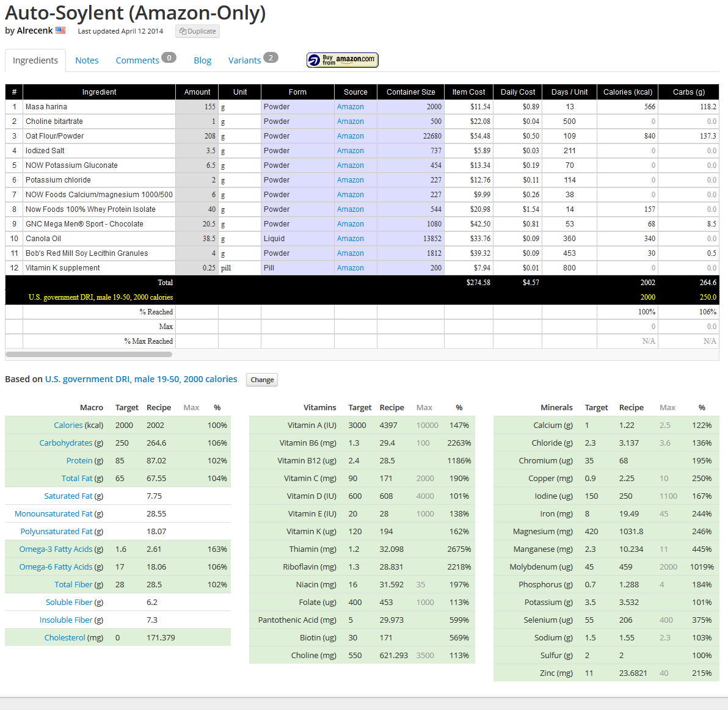728x710 pixels.
Task: Click the Protein macro link
Action: (x=79, y=460)
